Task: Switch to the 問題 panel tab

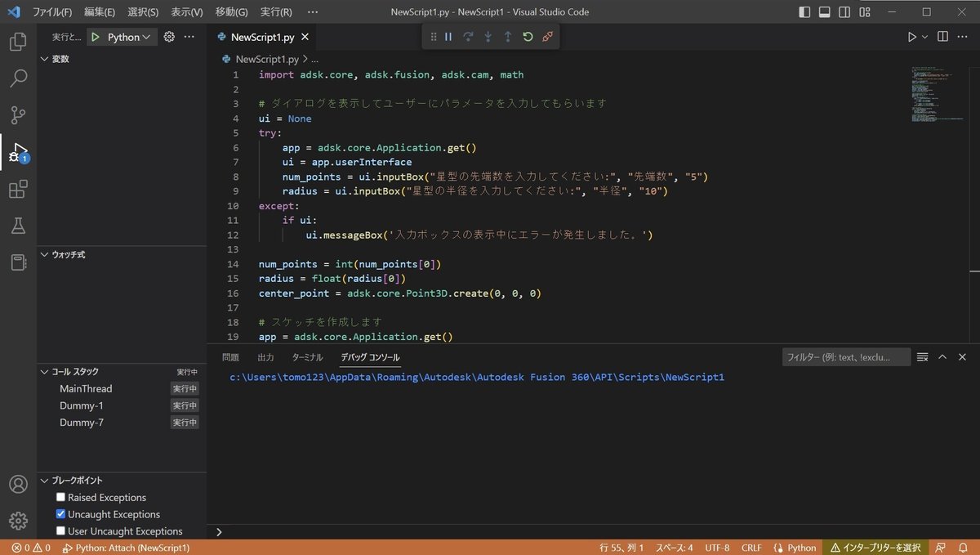Action: (x=230, y=357)
